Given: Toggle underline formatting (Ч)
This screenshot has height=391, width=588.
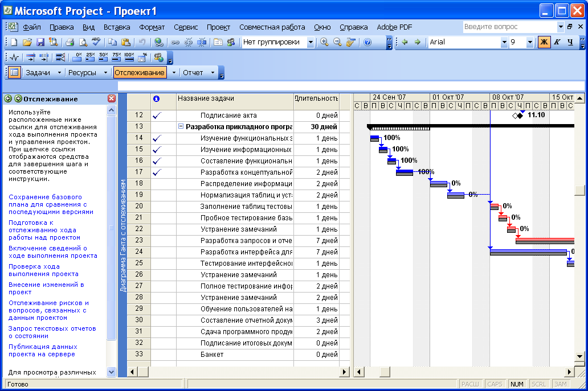Looking at the screenshot, I should coord(570,42).
